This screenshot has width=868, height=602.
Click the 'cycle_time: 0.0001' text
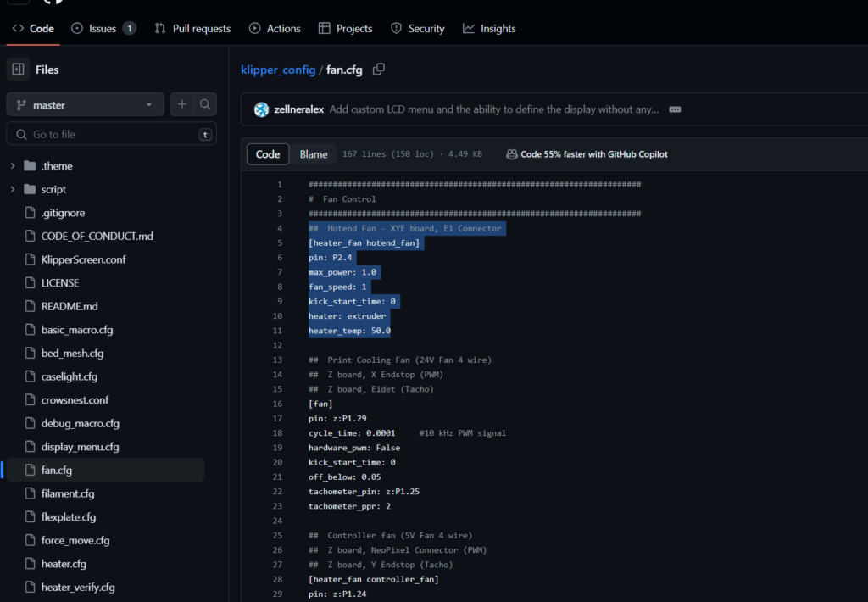[x=352, y=433]
